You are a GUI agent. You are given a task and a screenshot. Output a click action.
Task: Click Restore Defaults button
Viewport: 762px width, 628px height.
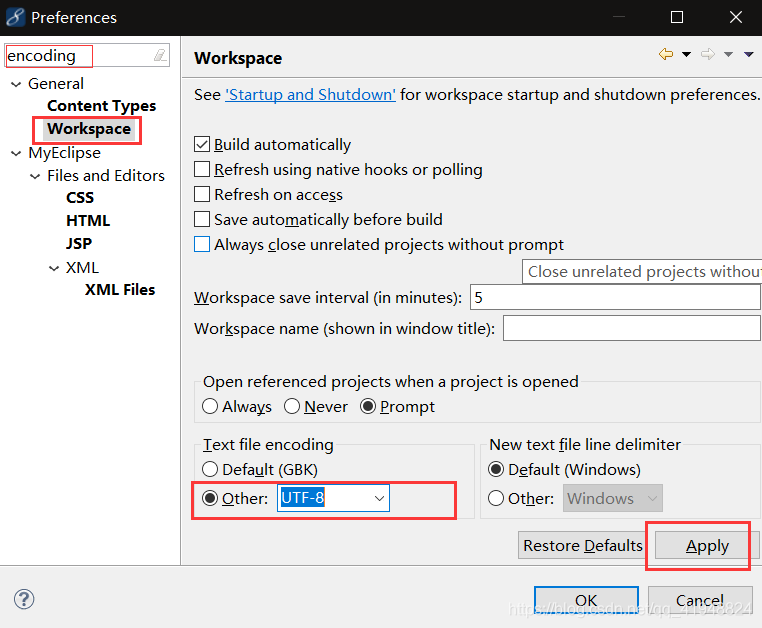[x=582, y=545]
